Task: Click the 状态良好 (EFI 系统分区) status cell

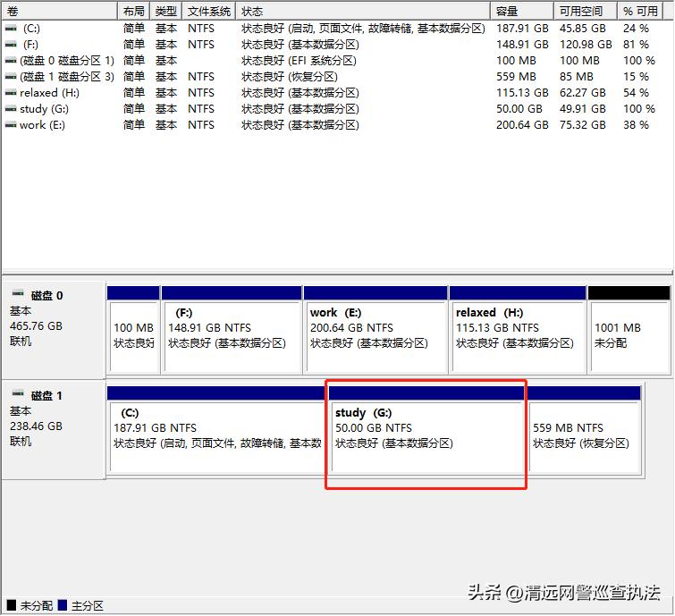Action: pos(299,61)
